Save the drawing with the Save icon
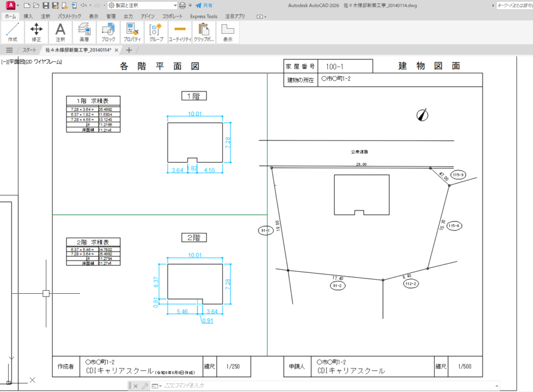Screen dimensions: 533x392 tap(46, 5)
